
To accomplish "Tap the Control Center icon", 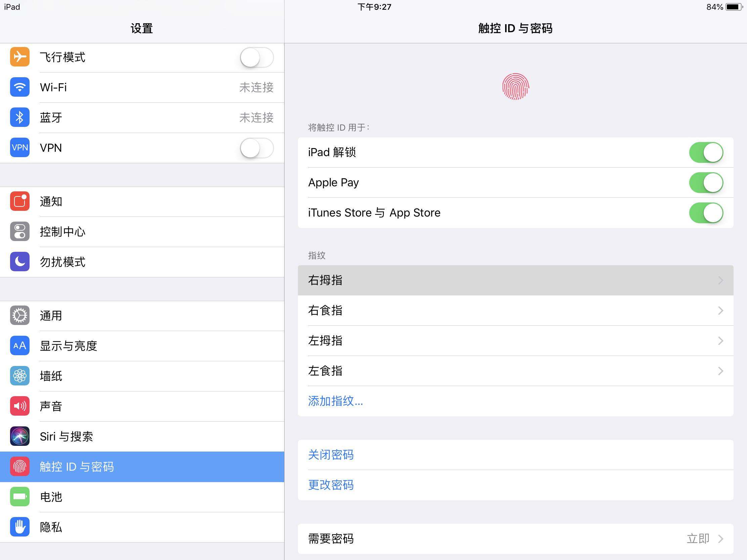I will coord(19,232).
